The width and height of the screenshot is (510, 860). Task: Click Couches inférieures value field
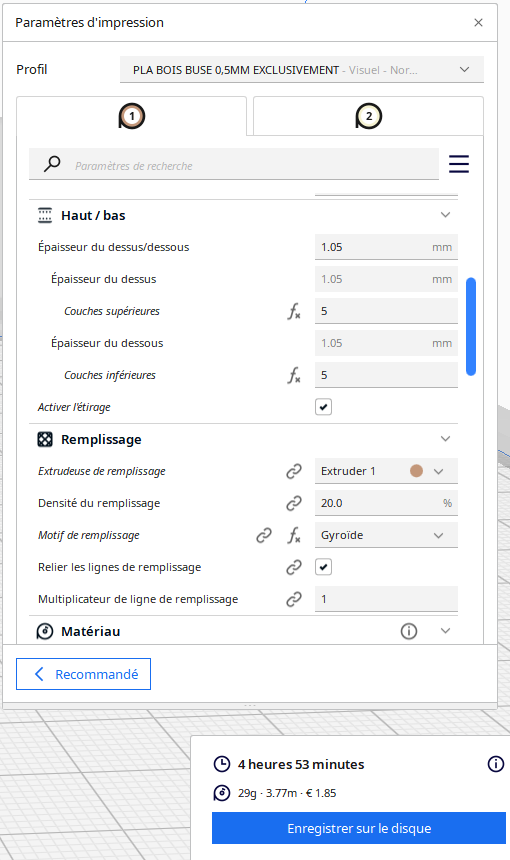click(x=386, y=375)
